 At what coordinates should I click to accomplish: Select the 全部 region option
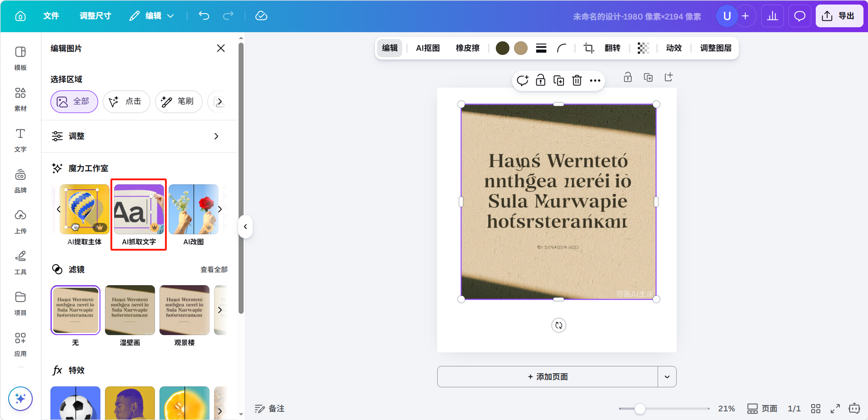74,102
